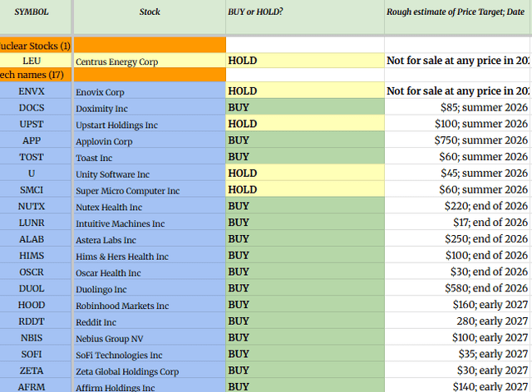Image resolution: width=532 pixels, height=392 pixels.
Task: Select the Intuitive Machines Inc cell
Action: (x=150, y=222)
